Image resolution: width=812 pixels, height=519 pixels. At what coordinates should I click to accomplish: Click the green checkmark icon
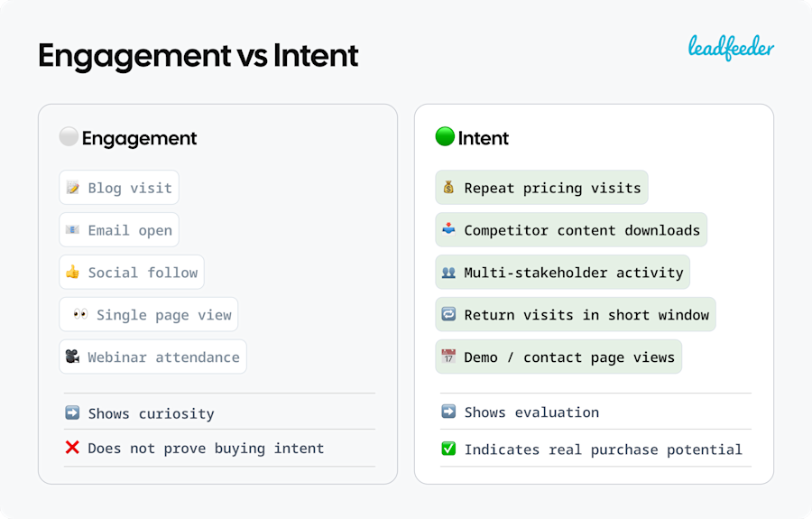(448, 449)
